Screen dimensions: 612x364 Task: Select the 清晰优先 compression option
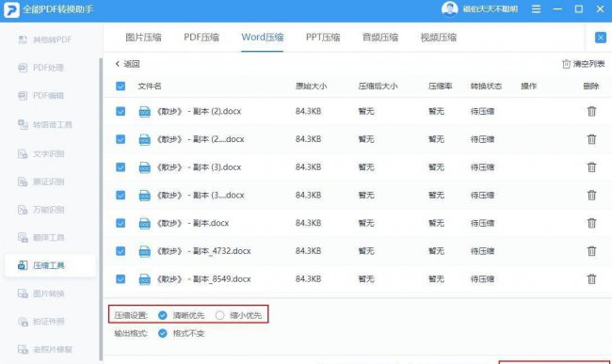click(162, 315)
